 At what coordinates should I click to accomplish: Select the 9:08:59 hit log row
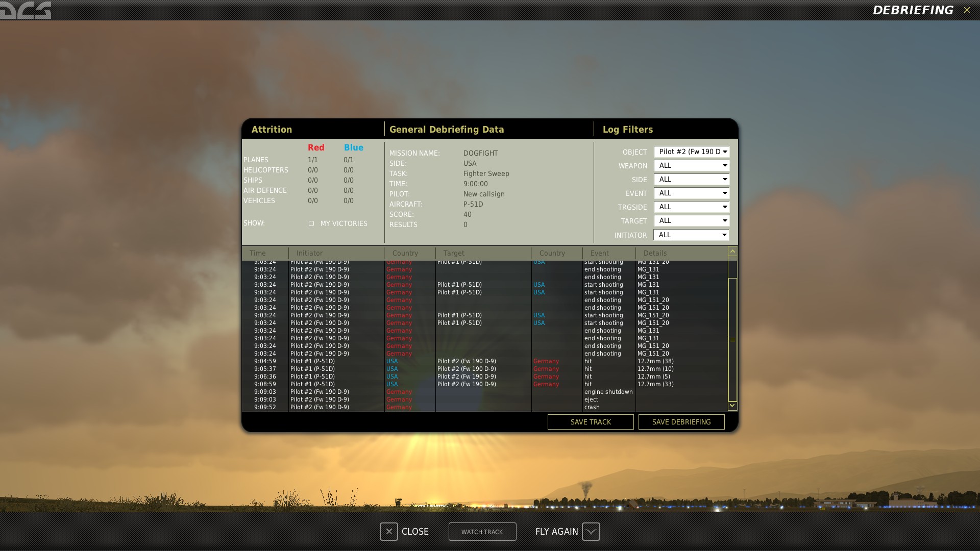tap(485, 384)
